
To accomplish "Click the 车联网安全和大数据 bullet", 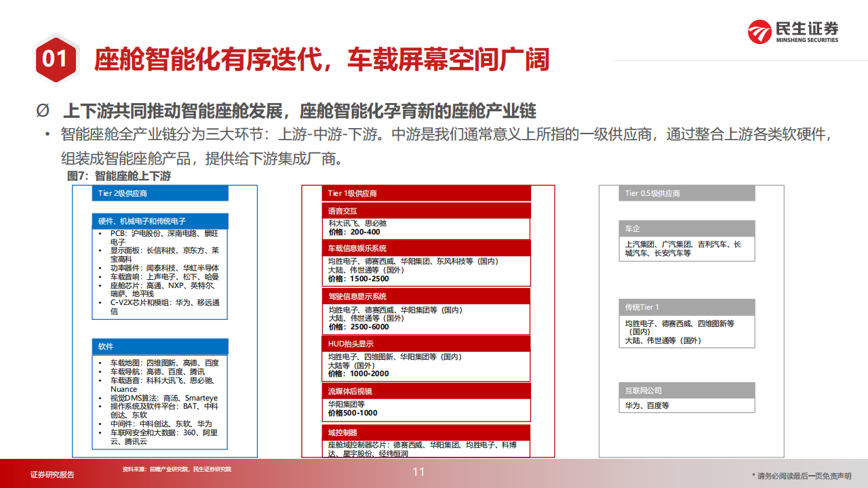I will coord(159,436).
